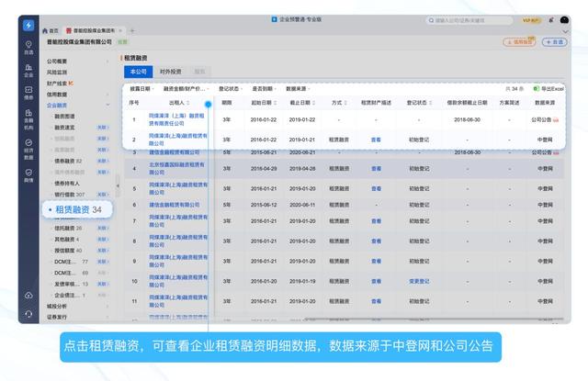
Task: Open the 披露日期 filter dropdown
Action: coord(143,88)
